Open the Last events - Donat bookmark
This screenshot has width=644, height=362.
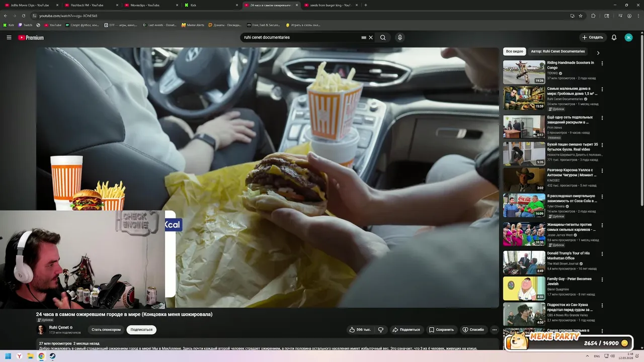click(x=159, y=25)
